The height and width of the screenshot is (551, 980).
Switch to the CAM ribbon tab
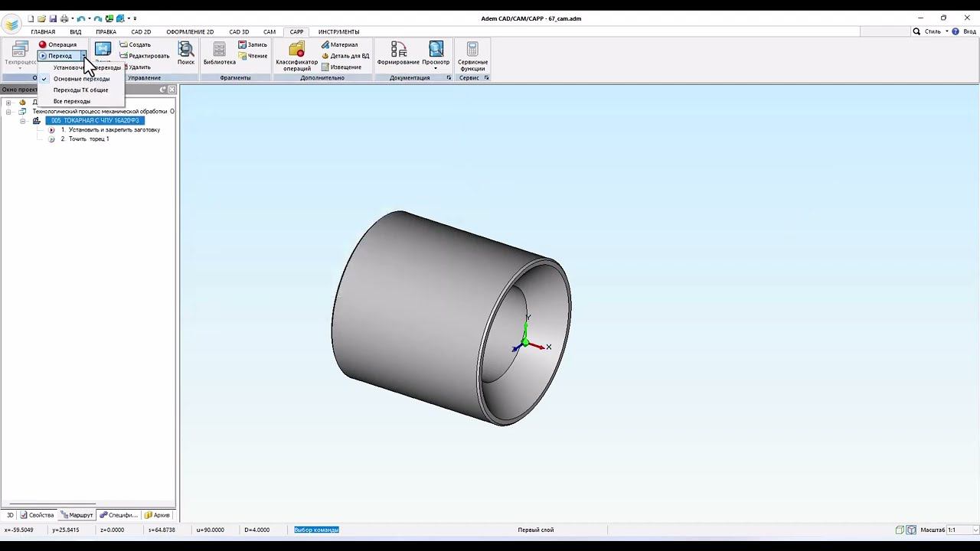click(269, 32)
